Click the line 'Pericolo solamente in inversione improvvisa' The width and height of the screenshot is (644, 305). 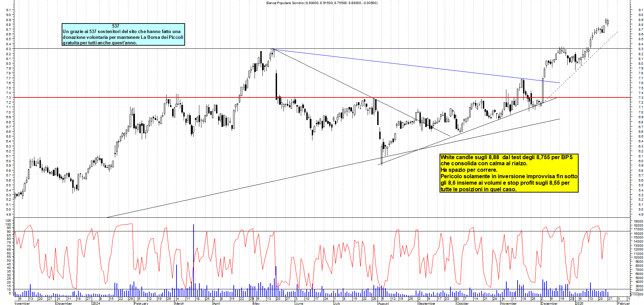(x=509, y=176)
